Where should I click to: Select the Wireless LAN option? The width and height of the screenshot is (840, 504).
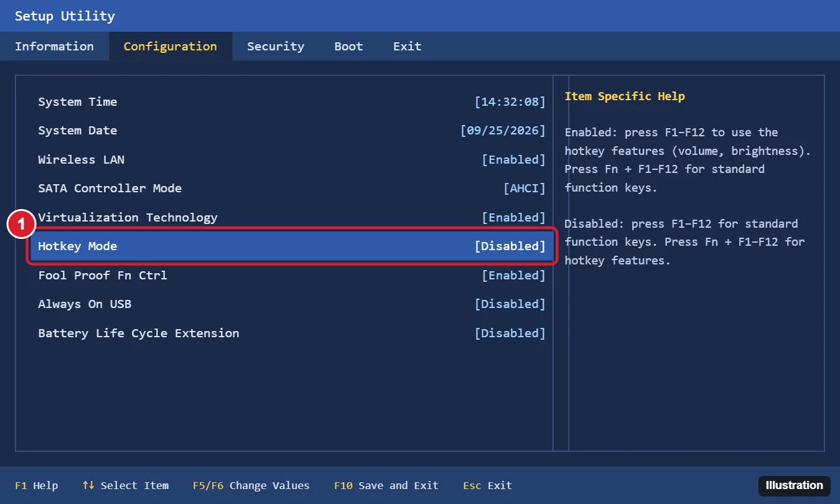(292, 159)
